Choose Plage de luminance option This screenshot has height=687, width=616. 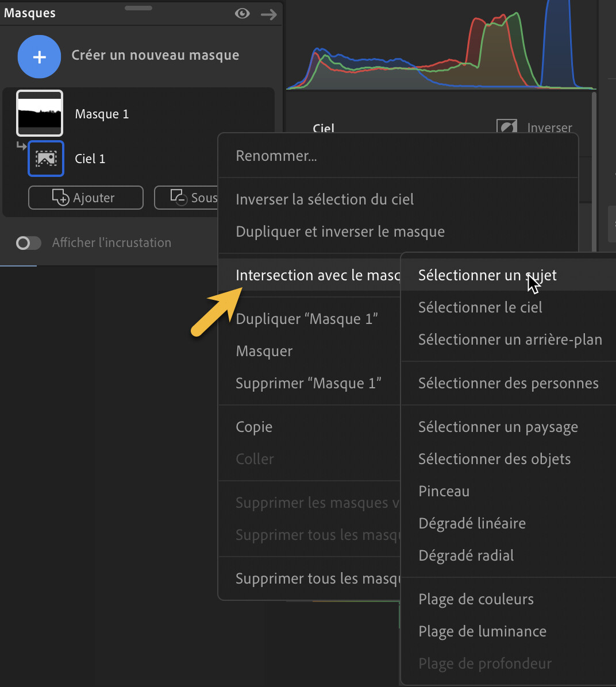483,631
